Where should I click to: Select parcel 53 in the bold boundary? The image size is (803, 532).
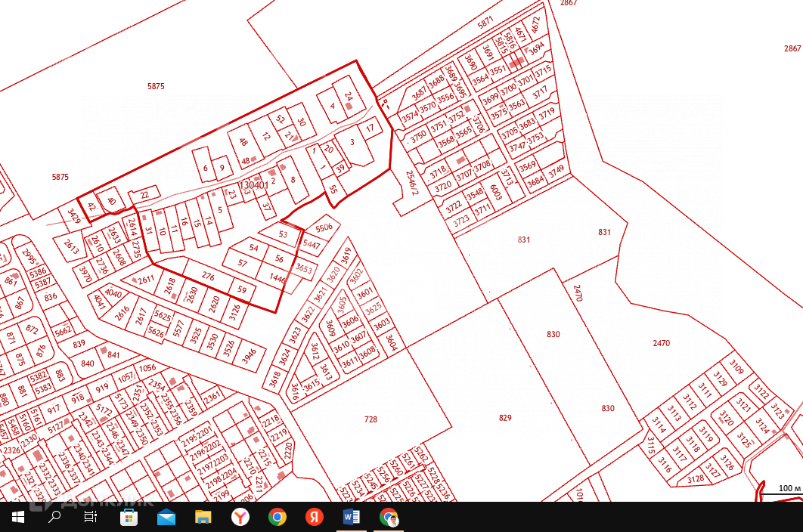tap(284, 234)
